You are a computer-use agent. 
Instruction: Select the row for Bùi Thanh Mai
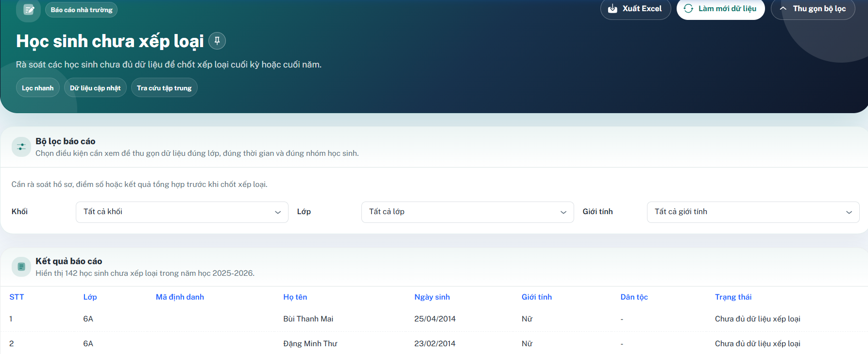(x=434, y=319)
